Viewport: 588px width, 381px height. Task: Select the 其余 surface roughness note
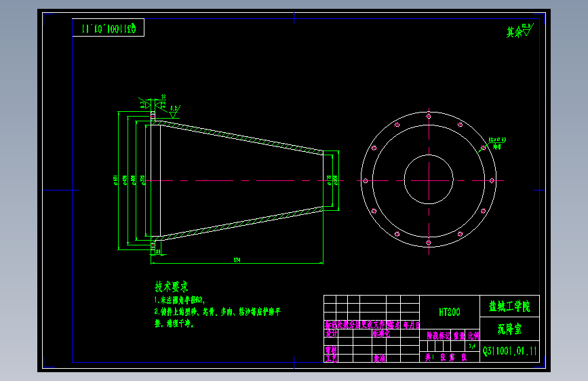pos(519,31)
